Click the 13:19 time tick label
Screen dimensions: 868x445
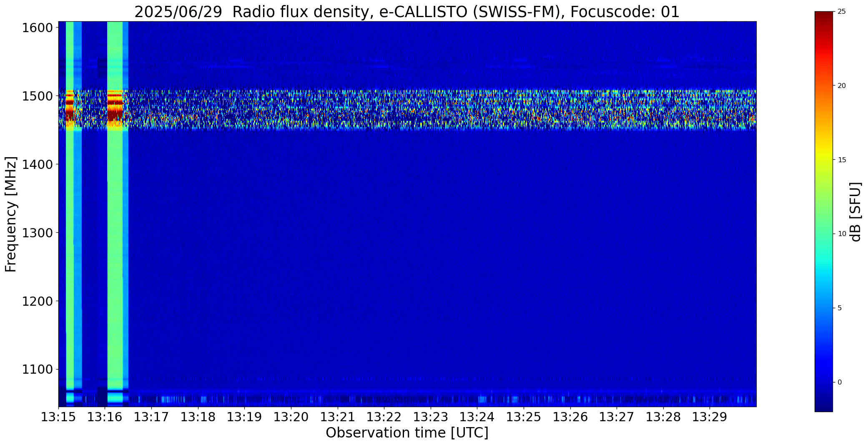click(x=244, y=417)
